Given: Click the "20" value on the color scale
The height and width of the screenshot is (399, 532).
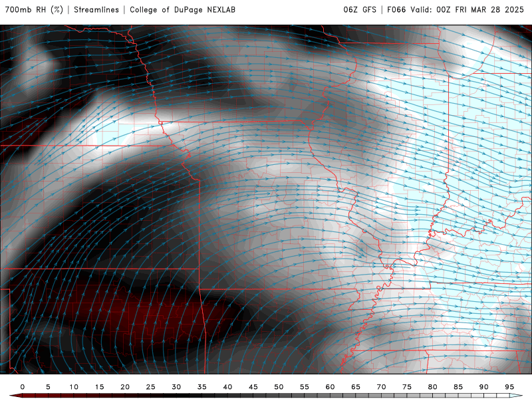Looking at the screenshot, I should (x=125, y=387).
